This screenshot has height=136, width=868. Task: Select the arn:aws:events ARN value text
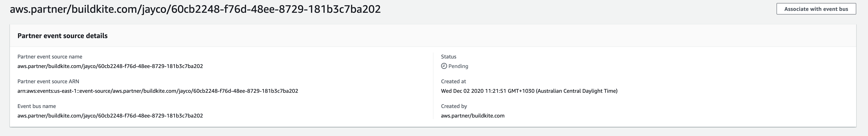(x=157, y=91)
